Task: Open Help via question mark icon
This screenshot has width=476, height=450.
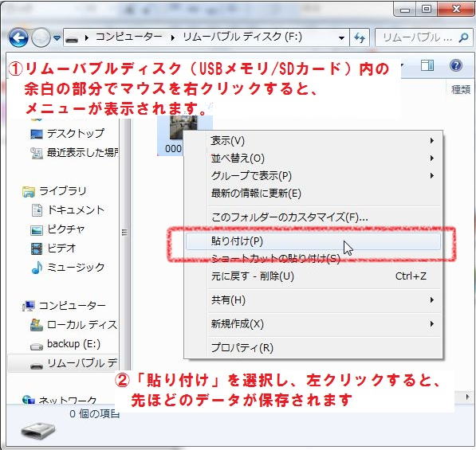Action: [x=455, y=65]
